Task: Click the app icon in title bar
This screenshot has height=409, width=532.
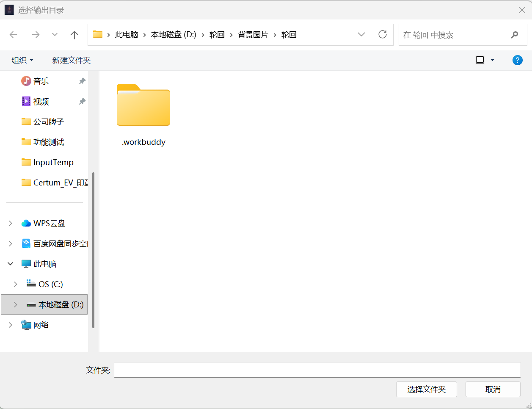Action: (x=9, y=10)
